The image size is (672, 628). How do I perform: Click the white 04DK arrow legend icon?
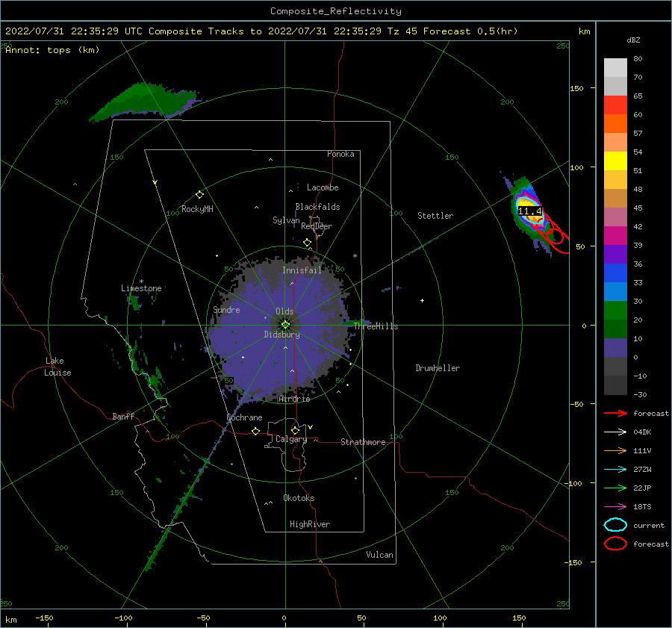click(x=615, y=432)
